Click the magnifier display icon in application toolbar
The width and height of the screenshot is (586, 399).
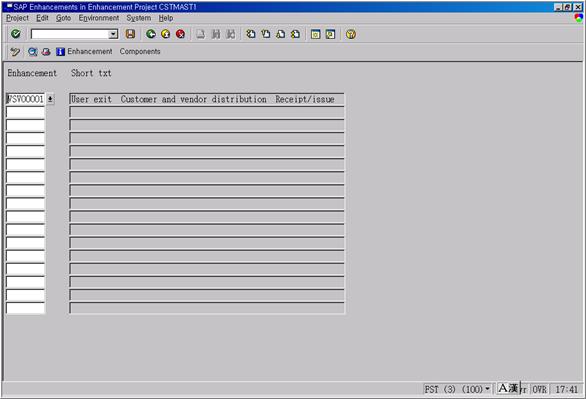pos(33,52)
